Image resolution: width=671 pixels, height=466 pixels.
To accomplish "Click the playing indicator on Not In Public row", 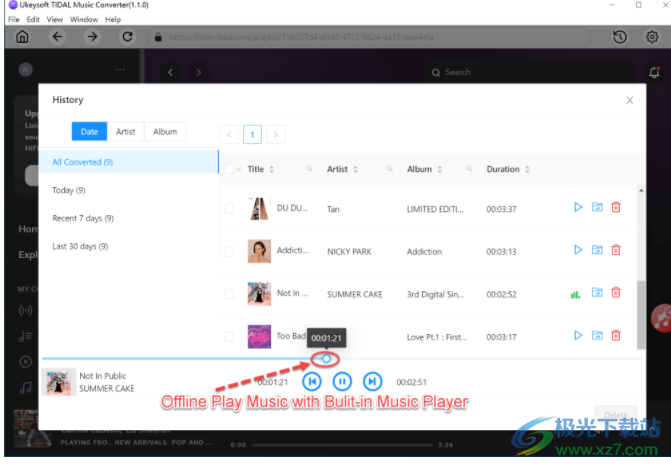I will coord(576,294).
